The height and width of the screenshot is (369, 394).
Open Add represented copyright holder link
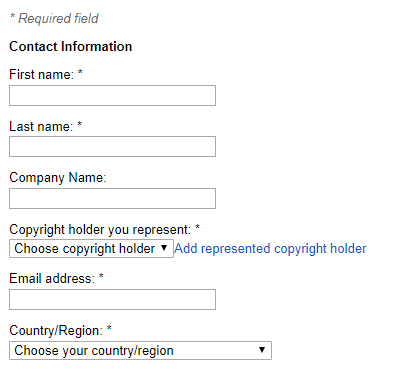(270, 249)
